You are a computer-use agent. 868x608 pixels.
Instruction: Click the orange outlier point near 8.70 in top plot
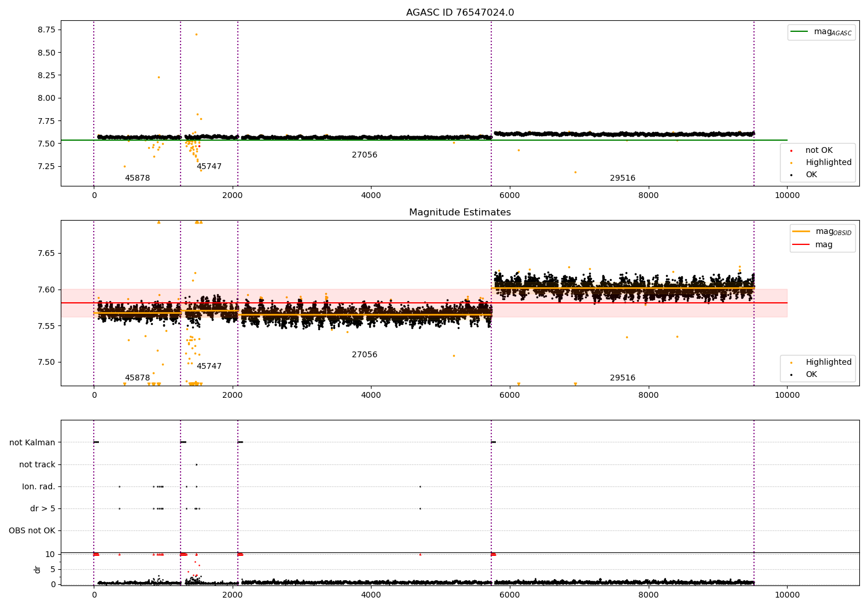point(196,34)
